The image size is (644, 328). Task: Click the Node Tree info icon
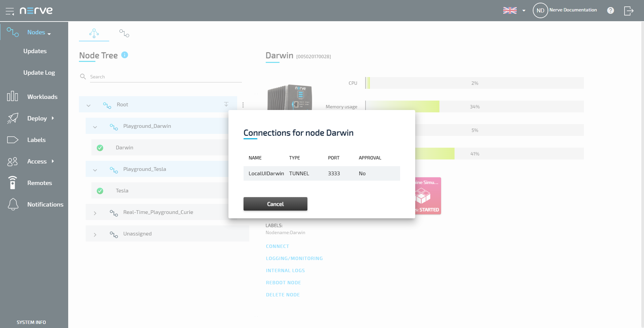pyautogui.click(x=125, y=55)
